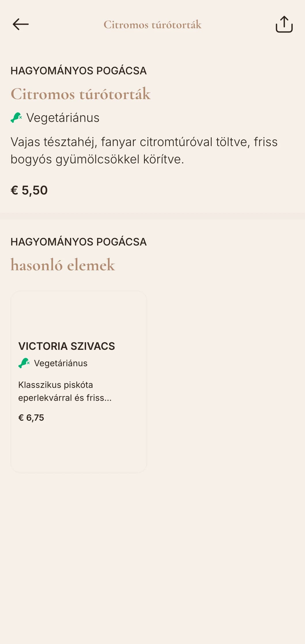Tap the header title Citromos túrótorták
The image size is (305, 644).
pos(152,25)
